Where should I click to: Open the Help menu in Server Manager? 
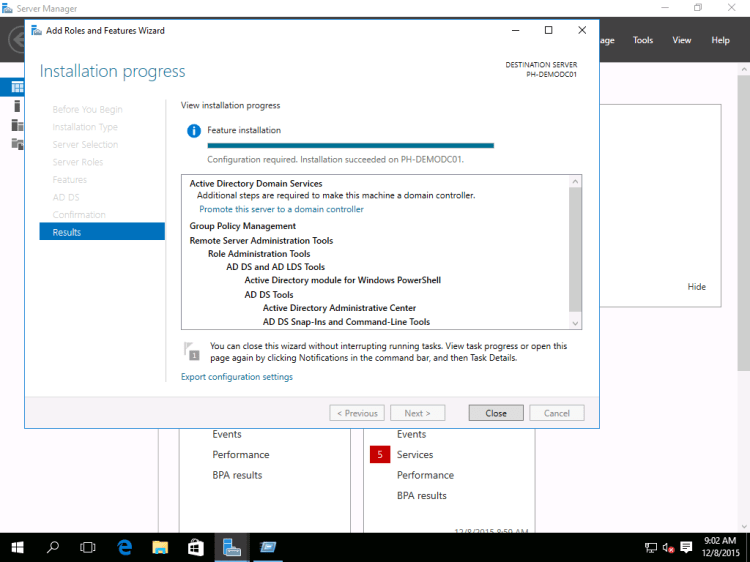[720, 40]
